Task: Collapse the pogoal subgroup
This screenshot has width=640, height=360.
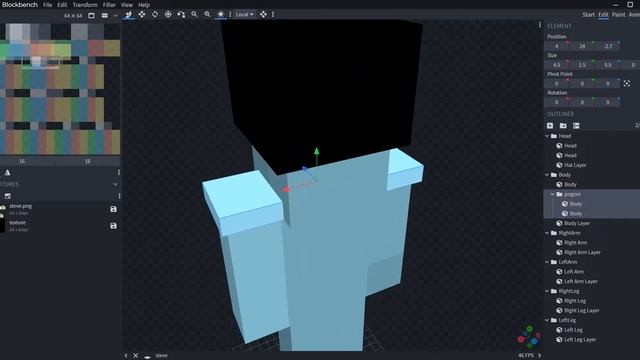Action: tap(553, 194)
